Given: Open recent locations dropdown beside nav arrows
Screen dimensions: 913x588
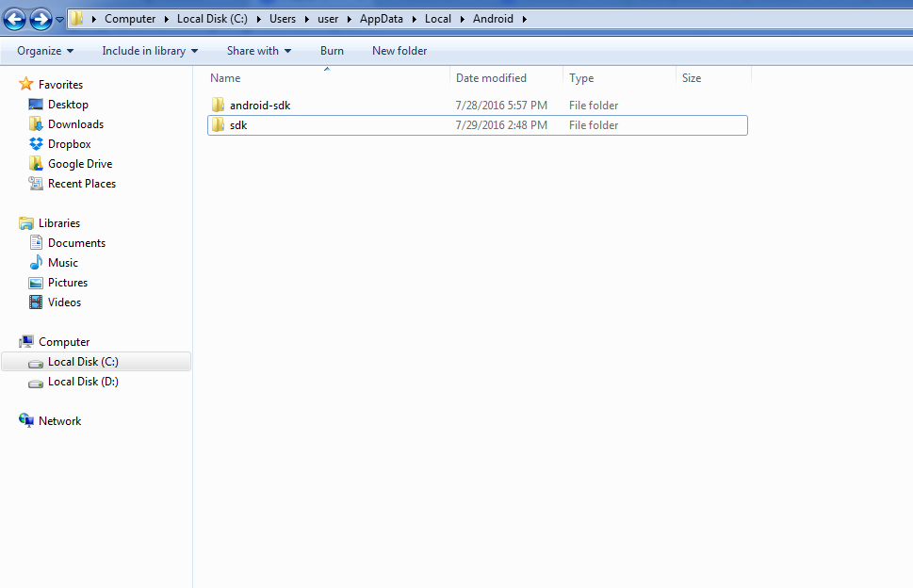Looking at the screenshot, I should pyautogui.click(x=59, y=20).
